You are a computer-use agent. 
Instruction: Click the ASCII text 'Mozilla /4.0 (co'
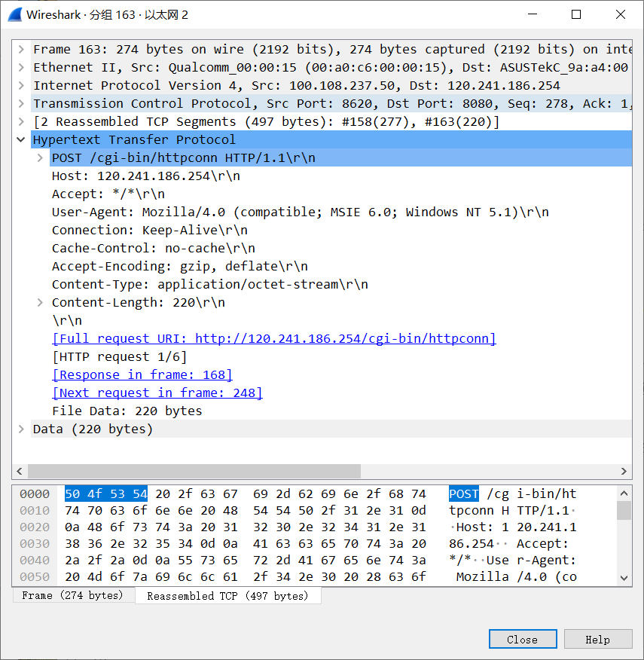click(517, 577)
